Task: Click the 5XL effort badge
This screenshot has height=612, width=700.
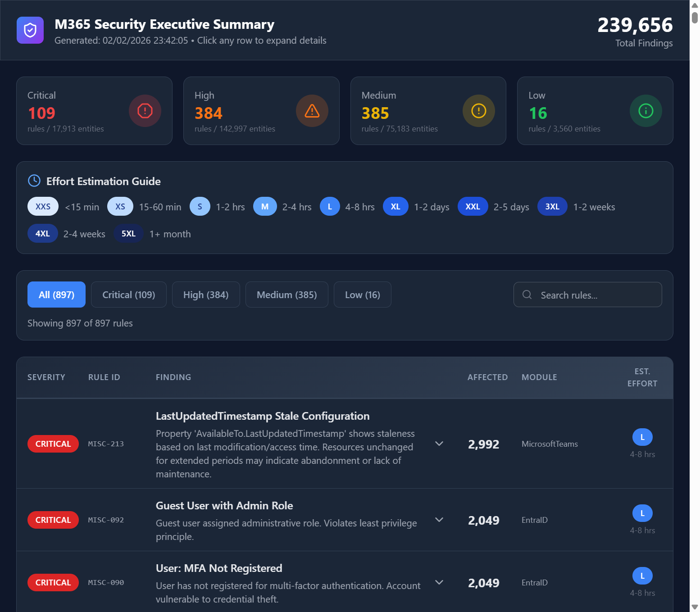Action: click(128, 234)
